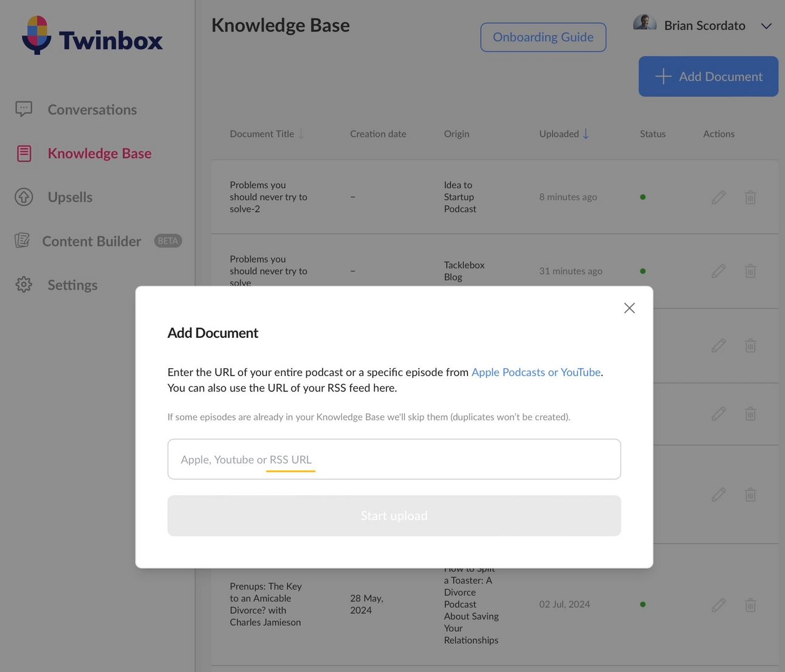Open Content Builder beta section
Viewport: 785px width, 672px height.
[x=92, y=241]
